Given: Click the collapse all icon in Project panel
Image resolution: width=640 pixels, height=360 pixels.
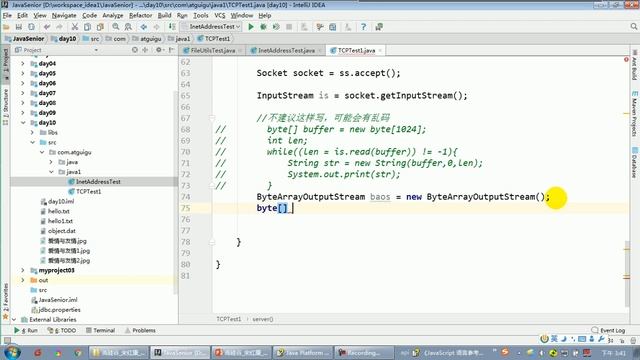Looking at the screenshot, I should point(145,50).
